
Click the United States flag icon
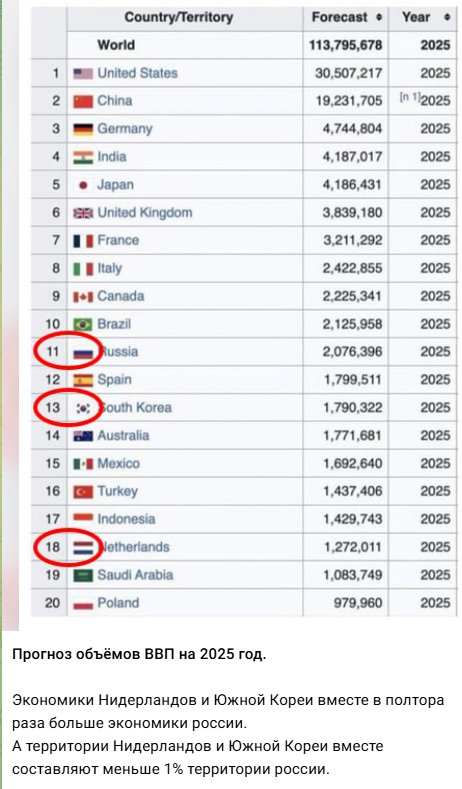coord(83,73)
